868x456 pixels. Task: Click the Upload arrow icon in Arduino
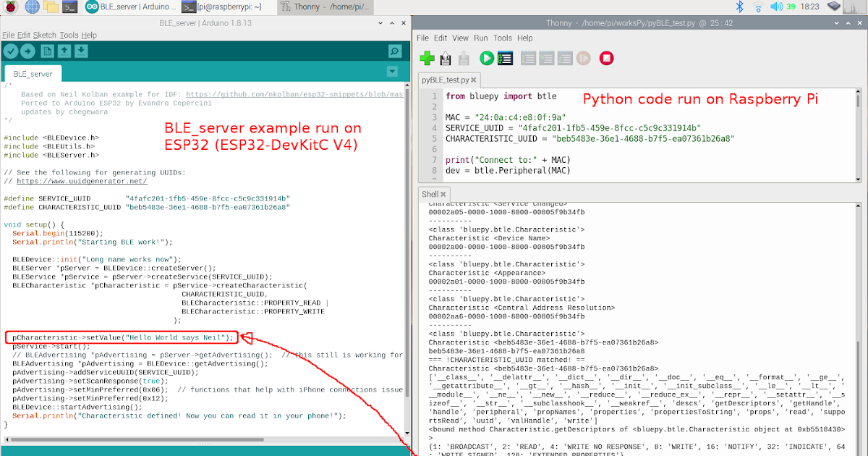(x=27, y=51)
